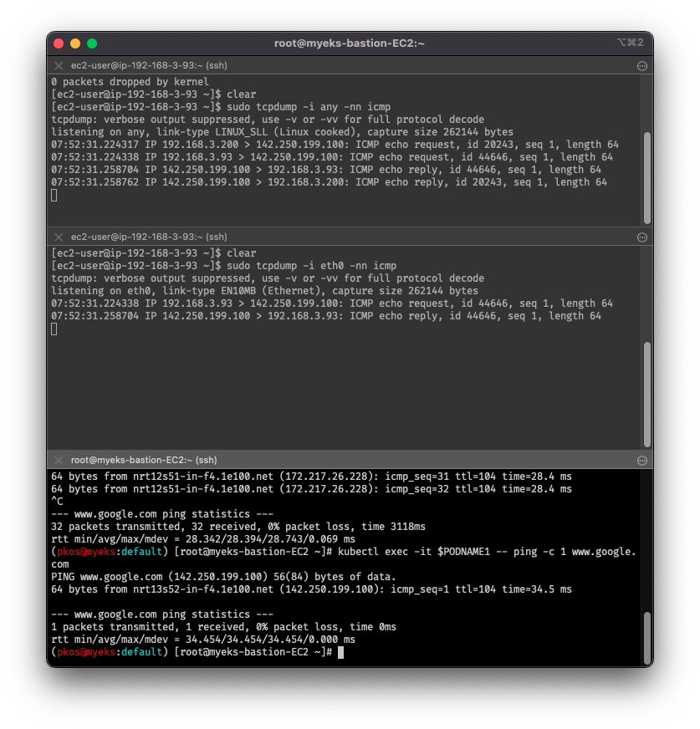Click 'PING www.google.com (142.250.199.100)' line
The height and width of the screenshot is (729, 700).
223,577
